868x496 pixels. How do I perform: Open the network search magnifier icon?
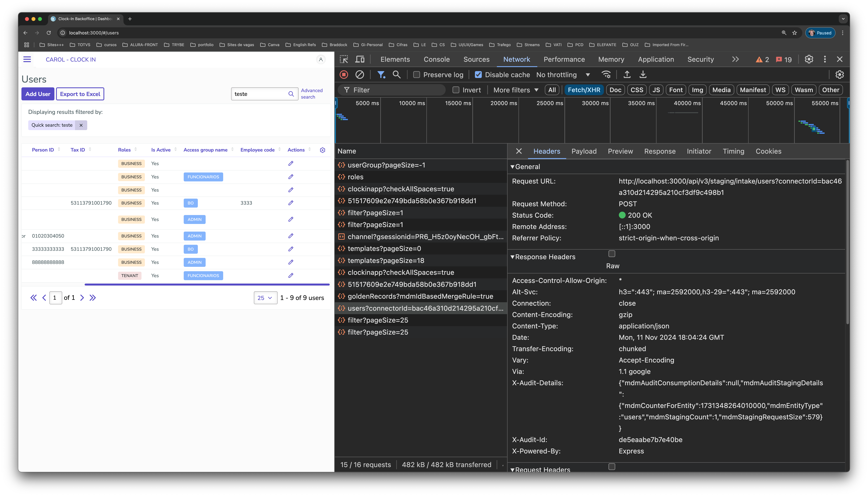tap(396, 75)
